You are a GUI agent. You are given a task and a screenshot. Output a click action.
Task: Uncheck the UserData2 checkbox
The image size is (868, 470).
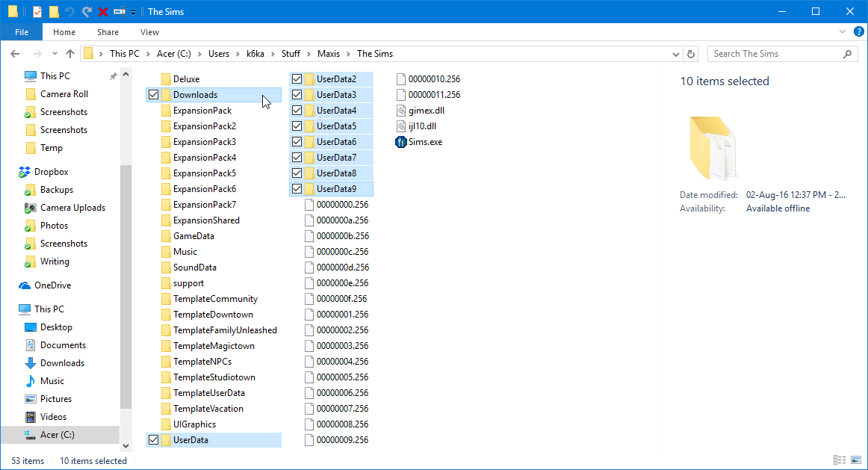click(x=297, y=79)
